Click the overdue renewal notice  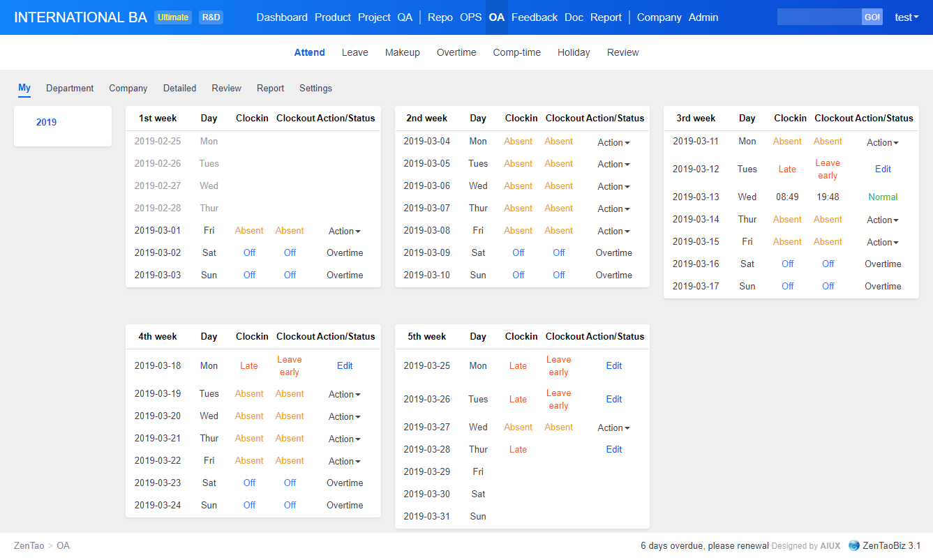[705, 545]
